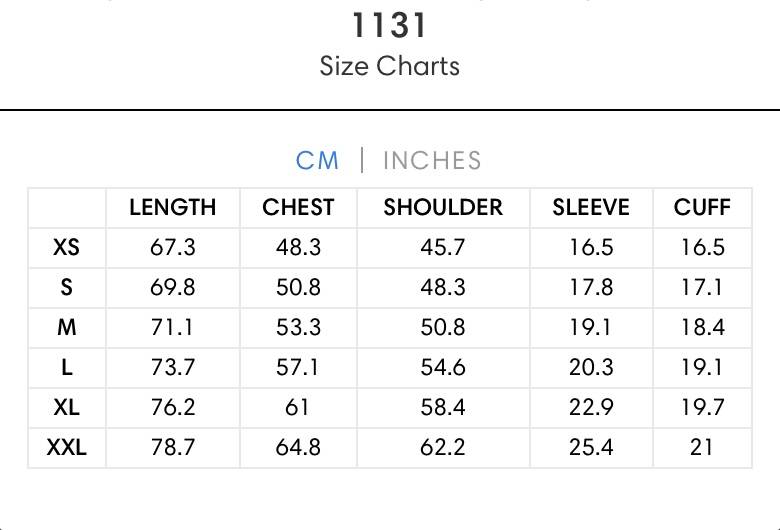Click the CUFF column header

click(x=702, y=207)
